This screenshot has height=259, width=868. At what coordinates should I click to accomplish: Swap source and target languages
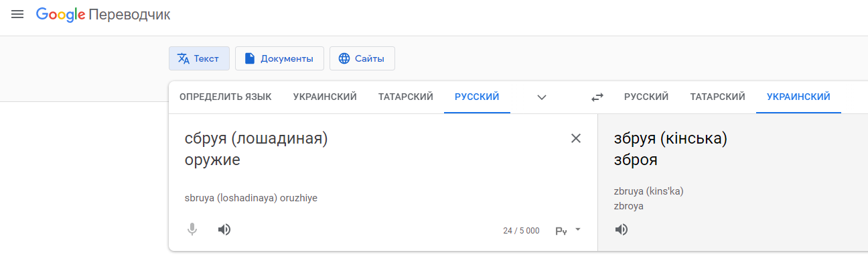tap(597, 97)
